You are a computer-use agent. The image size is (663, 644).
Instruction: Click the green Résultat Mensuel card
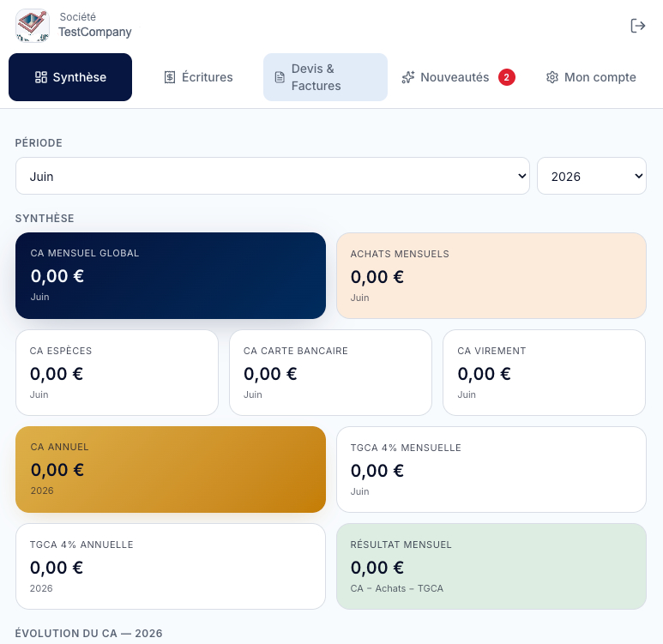491,566
